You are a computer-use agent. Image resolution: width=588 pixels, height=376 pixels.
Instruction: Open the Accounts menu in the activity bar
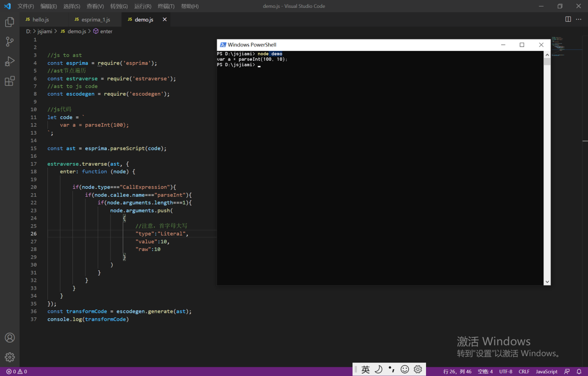pyautogui.click(x=9, y=338)
